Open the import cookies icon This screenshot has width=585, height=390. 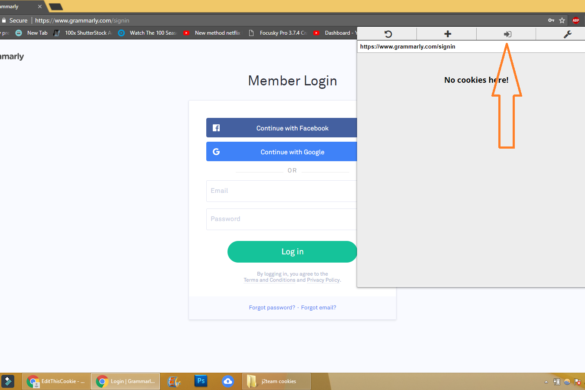click(507, 34)
